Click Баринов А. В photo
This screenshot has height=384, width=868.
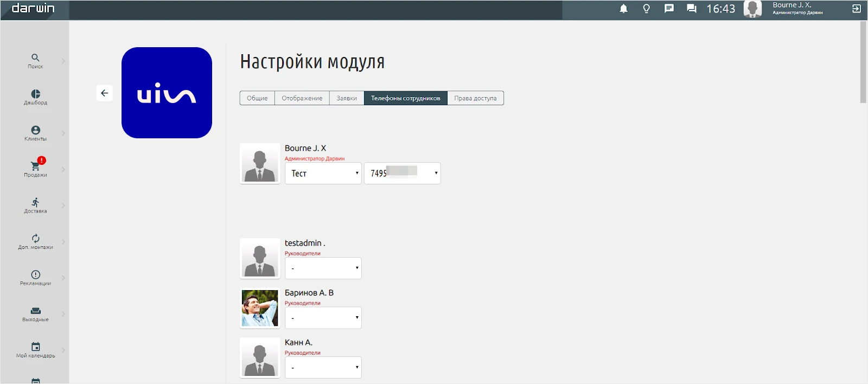click(260, 308)
